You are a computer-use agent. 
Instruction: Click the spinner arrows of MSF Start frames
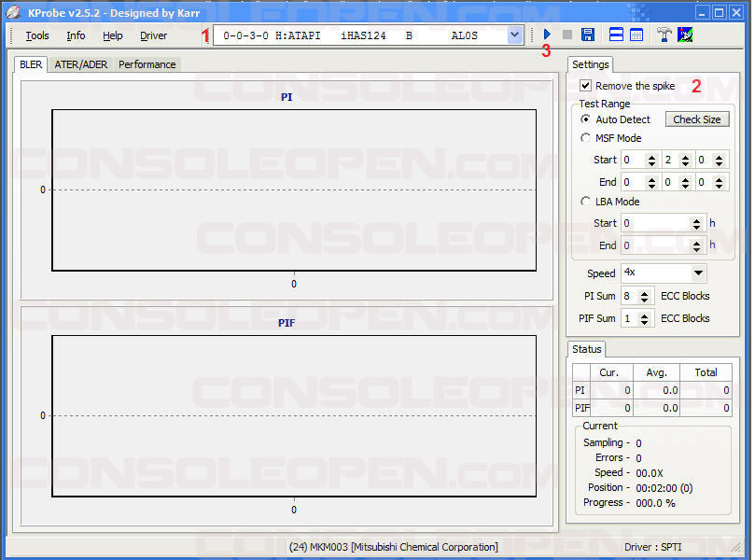pyautogui.click(x=719, y=161)
